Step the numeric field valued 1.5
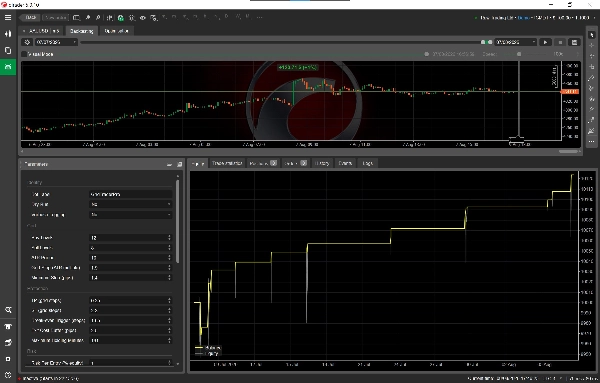This screenshot has width=600, height=383. [169, 267]
